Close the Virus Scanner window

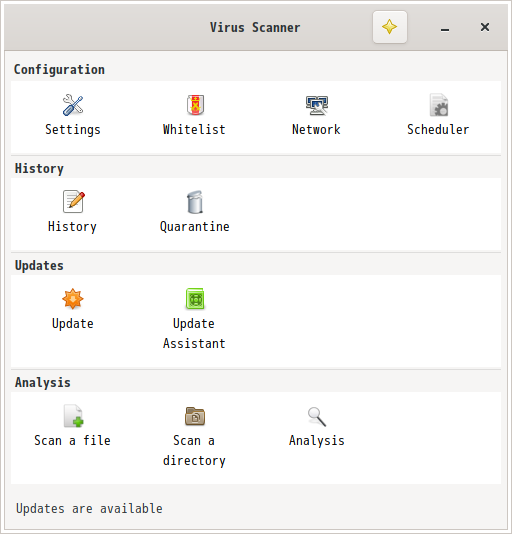[485, 27]
